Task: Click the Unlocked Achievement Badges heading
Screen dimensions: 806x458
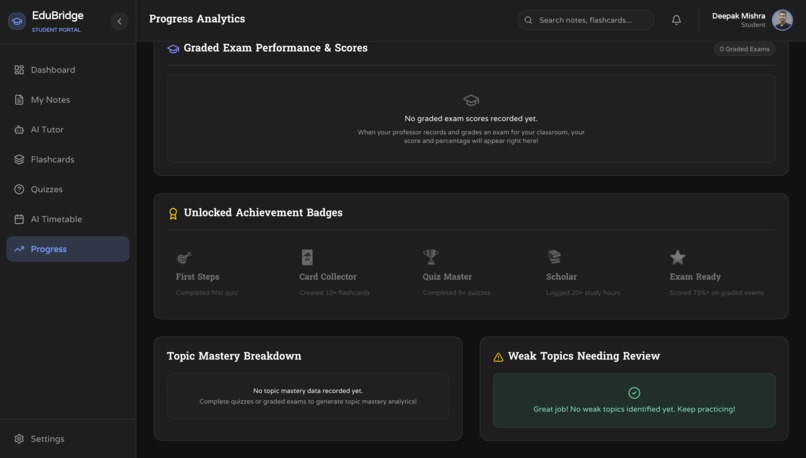Action: [x=263, y=213]
